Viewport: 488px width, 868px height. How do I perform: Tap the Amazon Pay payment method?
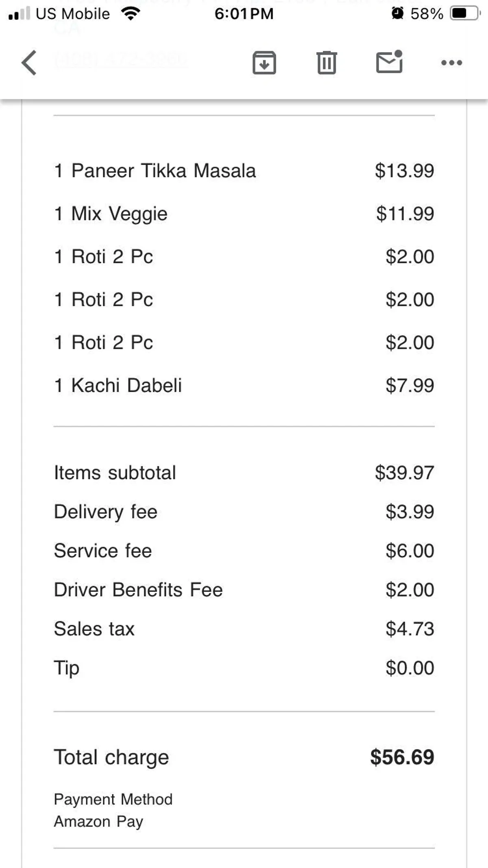[98, 822]
